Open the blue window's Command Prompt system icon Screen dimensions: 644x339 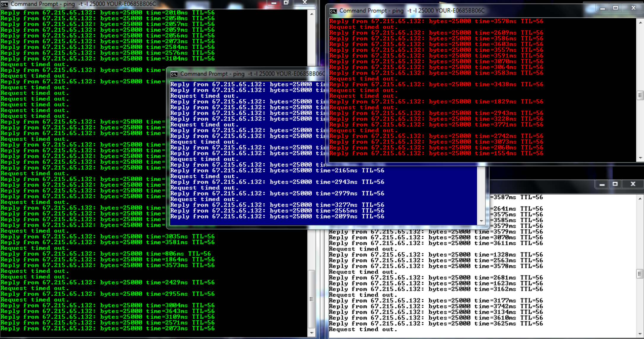[174, 74]
